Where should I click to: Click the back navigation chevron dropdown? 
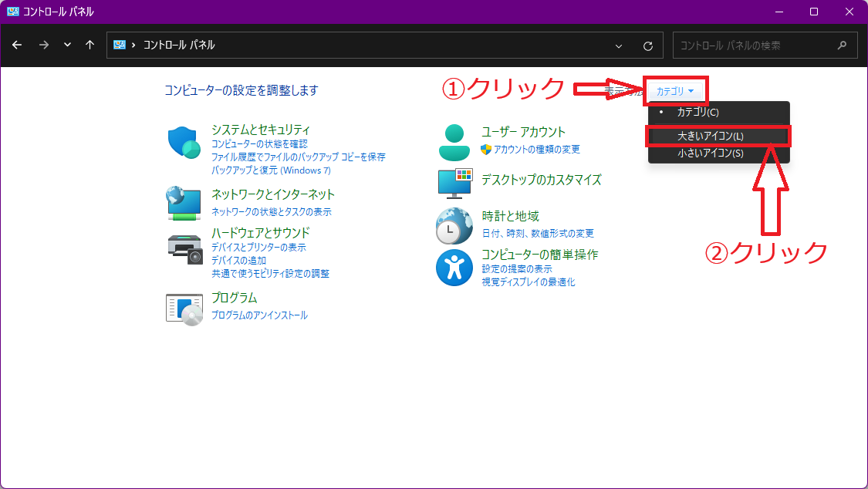coord(66,45)
